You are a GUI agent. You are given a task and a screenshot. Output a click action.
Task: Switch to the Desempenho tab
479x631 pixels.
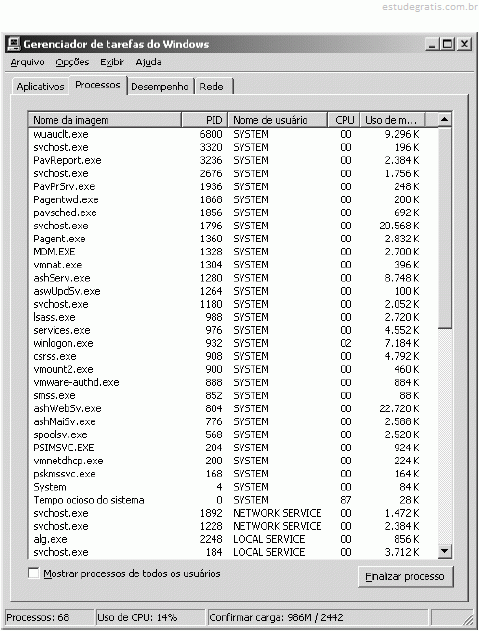(x=160, y=87)
